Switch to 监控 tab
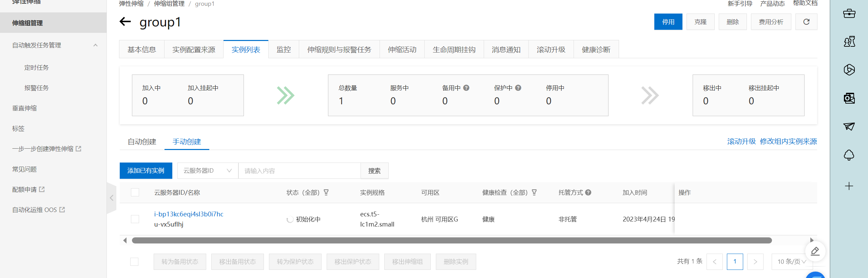 [284, 49]
